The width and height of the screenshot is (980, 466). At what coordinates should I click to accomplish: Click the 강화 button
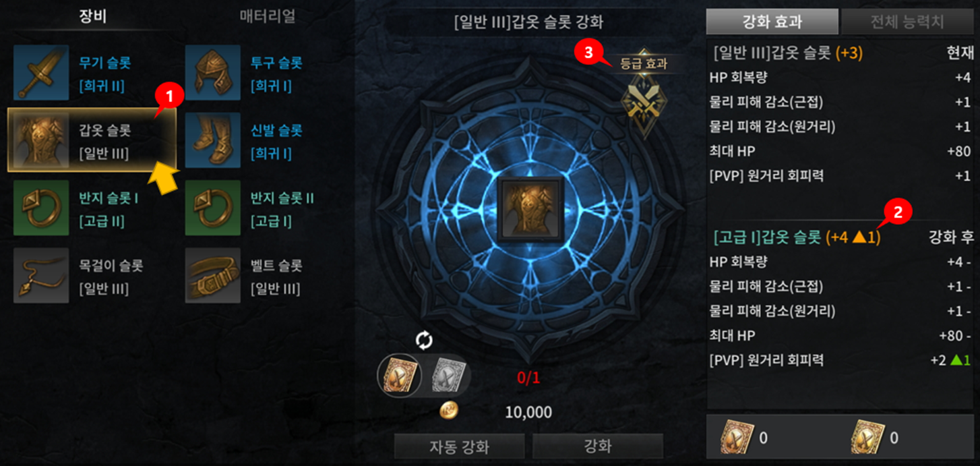coord(598,446)
